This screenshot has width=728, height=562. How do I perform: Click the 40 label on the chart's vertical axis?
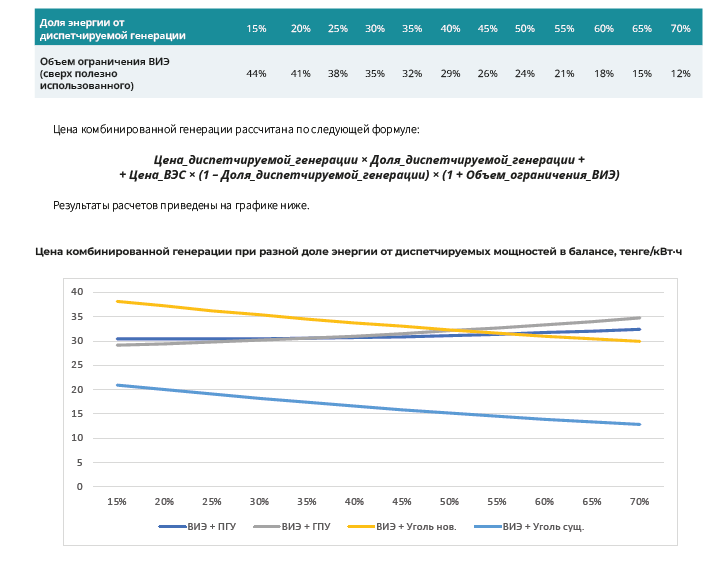(x=77, y=292)
